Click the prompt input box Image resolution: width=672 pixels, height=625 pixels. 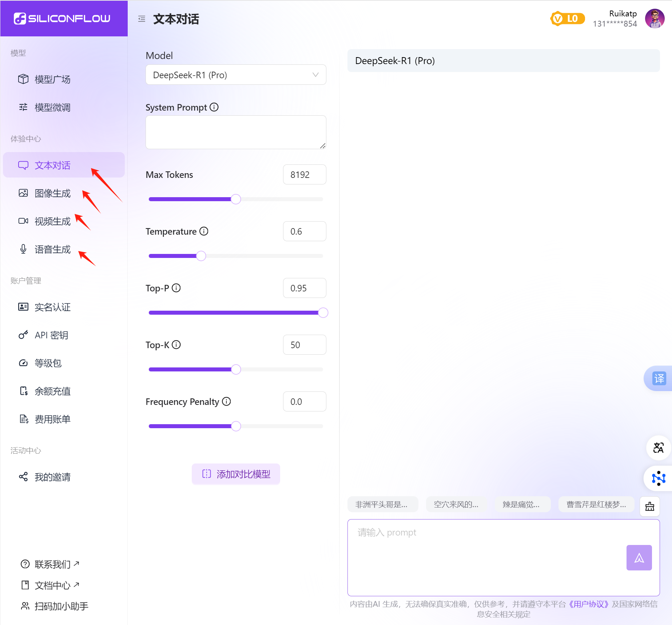point(504,558)
